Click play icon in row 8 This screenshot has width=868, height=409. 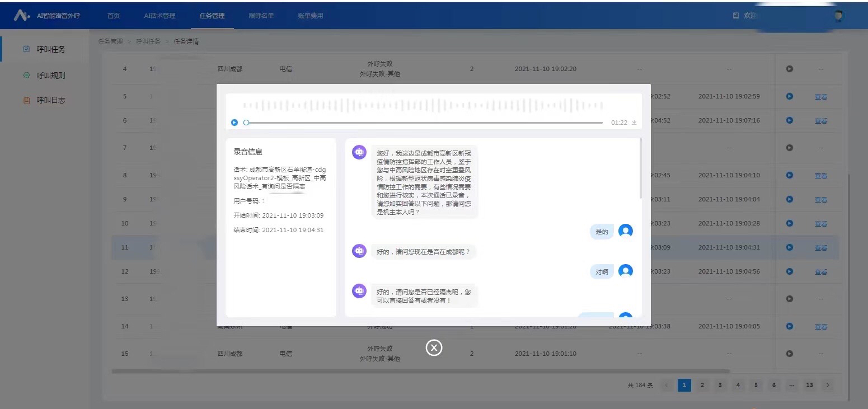[789, 175]
